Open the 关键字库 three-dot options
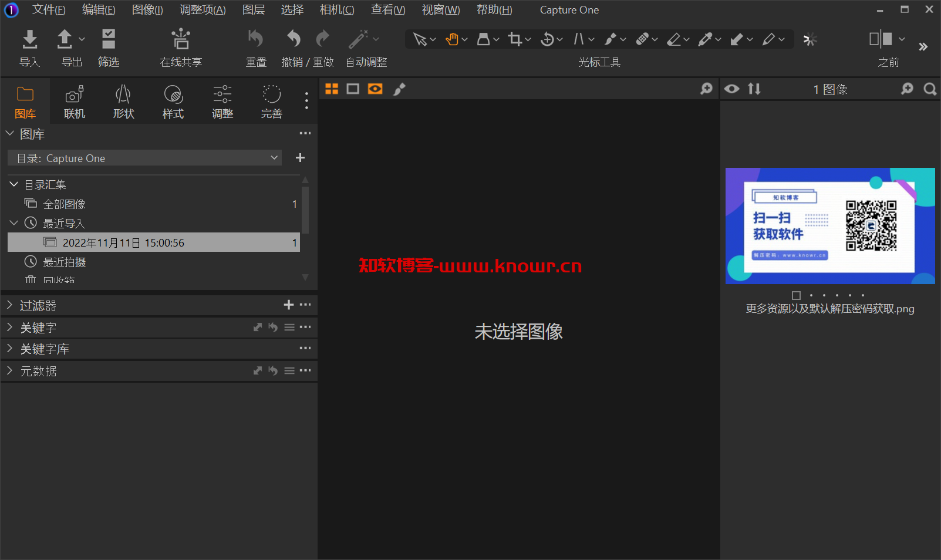This screenshot has width=941, height=560. [x=305, y=348]
